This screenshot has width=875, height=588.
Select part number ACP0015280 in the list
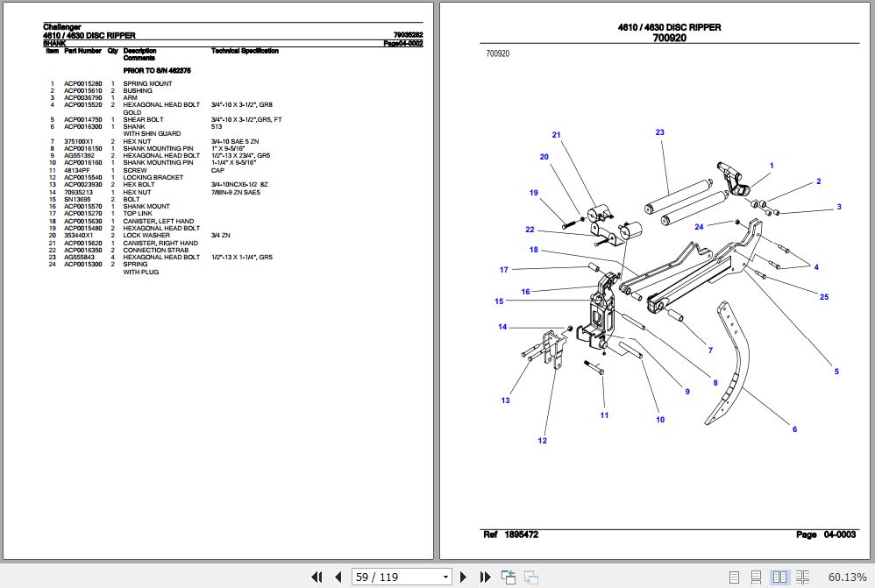tap(82, 83)
